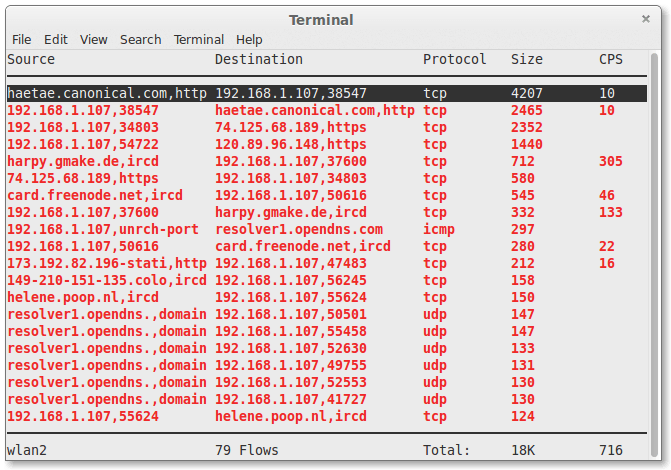Click destination 192.168.1.107,55458
The width and height of the screenshot is (671, 470).
[291, 331]
